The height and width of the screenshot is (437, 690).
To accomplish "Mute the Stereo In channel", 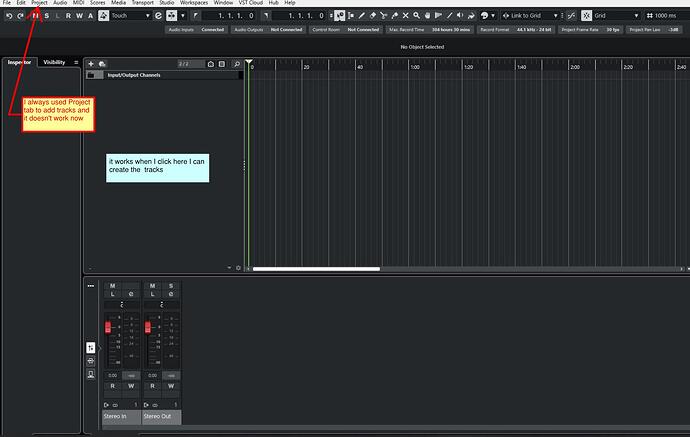I will [113, 286].
